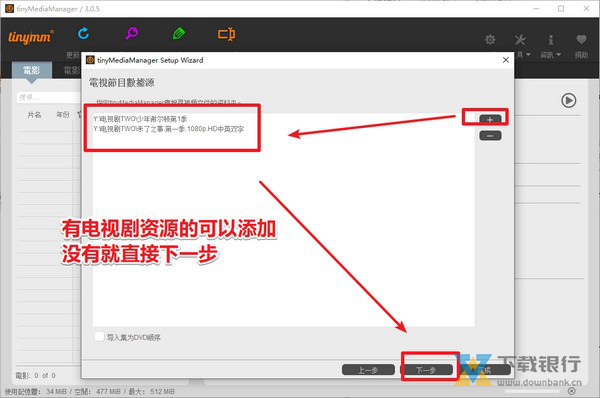Sort by the 片名 column header
600x398 pixels.
[34, 114]
